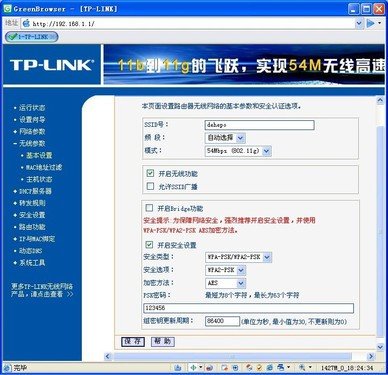Click the page icon left of the URL

pyautogui.click(x=26, y=23)
